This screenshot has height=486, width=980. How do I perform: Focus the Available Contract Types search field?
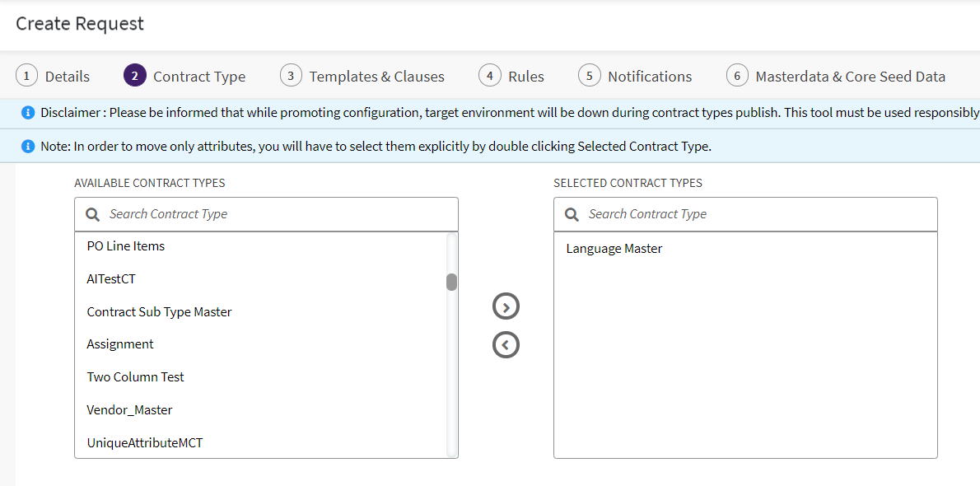[x=276, y=214]
